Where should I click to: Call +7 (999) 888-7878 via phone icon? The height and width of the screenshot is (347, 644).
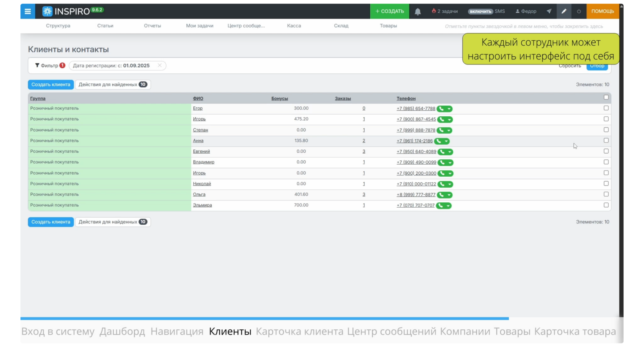coord(441,131)
